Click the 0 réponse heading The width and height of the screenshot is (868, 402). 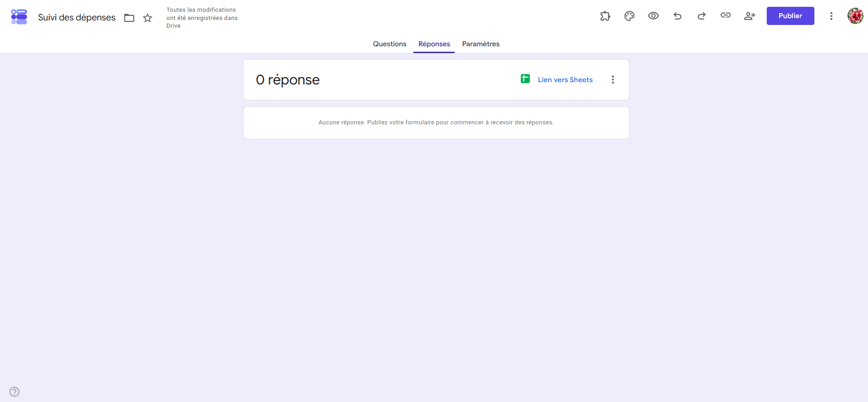(288, 80)
